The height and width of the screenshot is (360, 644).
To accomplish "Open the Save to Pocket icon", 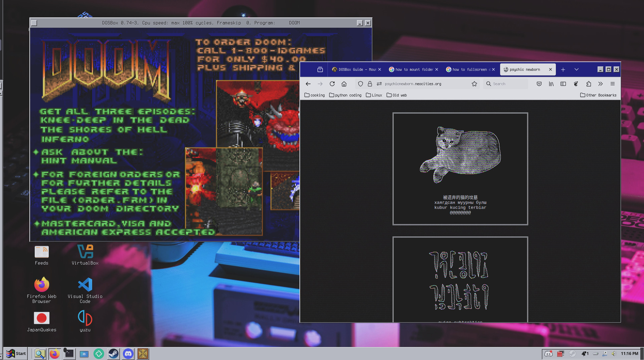I will coord(539,84).
